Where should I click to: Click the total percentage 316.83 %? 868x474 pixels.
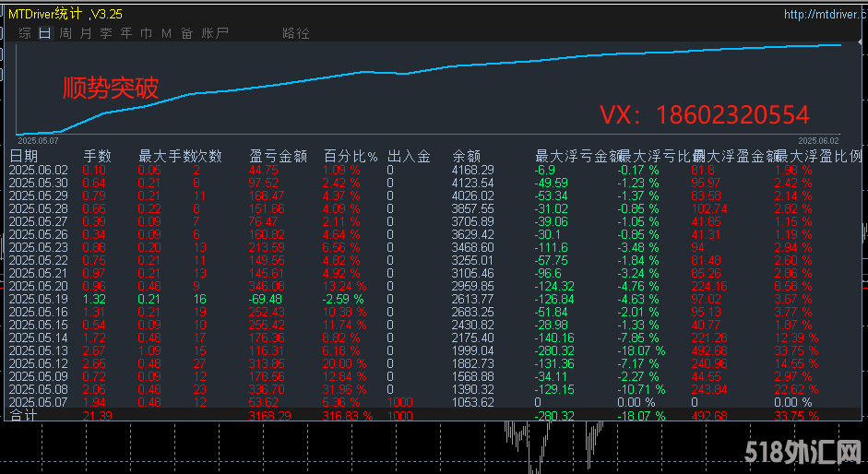pos(348,416)
